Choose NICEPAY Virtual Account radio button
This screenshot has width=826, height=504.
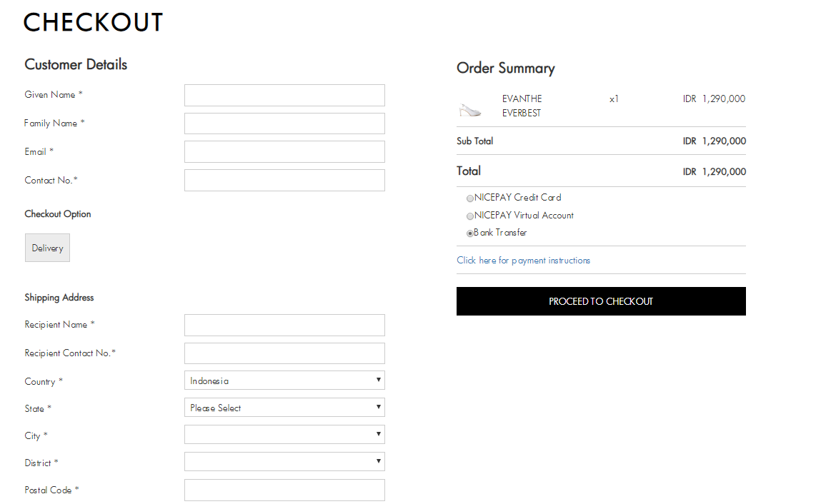pos(470,216)
